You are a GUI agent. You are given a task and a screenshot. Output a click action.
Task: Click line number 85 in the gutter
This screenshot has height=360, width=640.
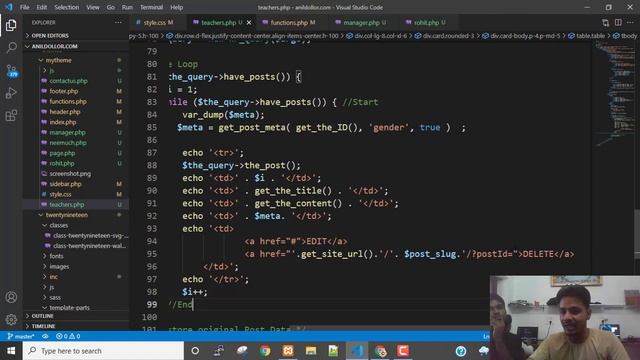(152, 128)
